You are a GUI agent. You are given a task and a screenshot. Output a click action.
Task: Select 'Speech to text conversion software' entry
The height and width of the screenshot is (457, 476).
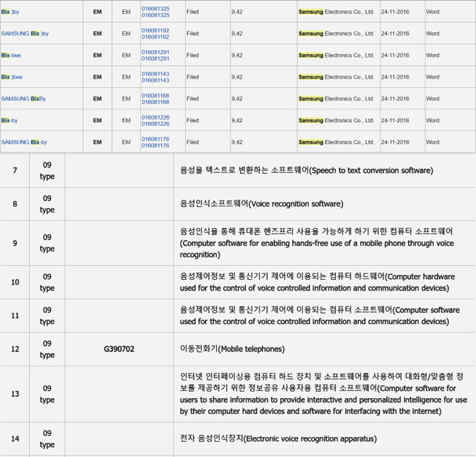[307, 170]
